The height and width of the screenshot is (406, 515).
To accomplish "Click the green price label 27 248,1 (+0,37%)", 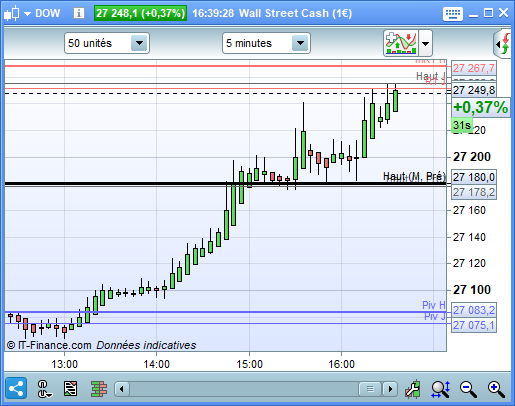I will (x=140, y=13).
